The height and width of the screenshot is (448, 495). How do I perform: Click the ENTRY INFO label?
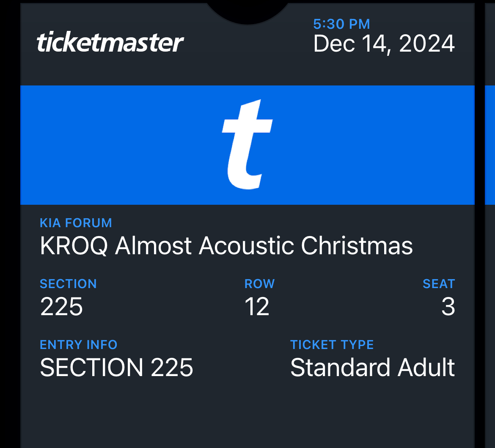pos(79,344)
